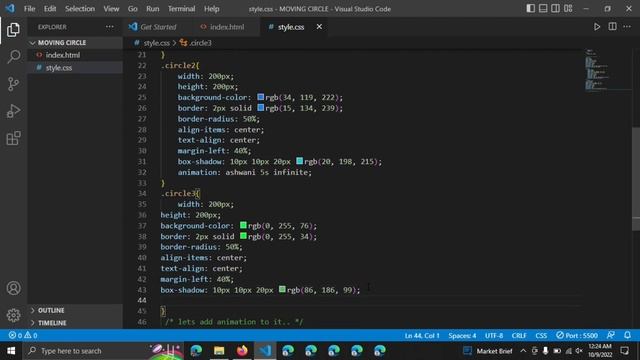
Task: Open color picker for rgb(0, 255, 34)
Action: [x=243, y=236]
